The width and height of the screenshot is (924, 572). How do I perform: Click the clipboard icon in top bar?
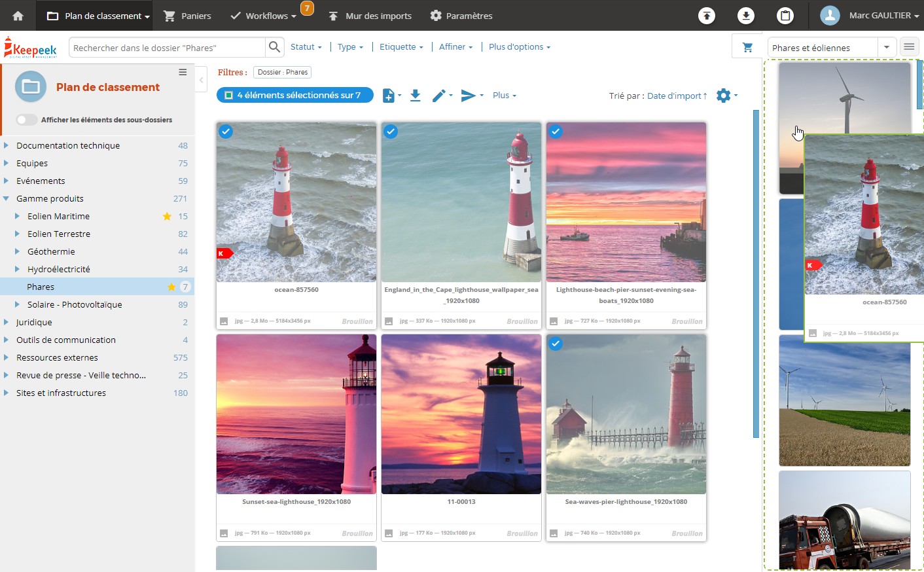[785, 16]
